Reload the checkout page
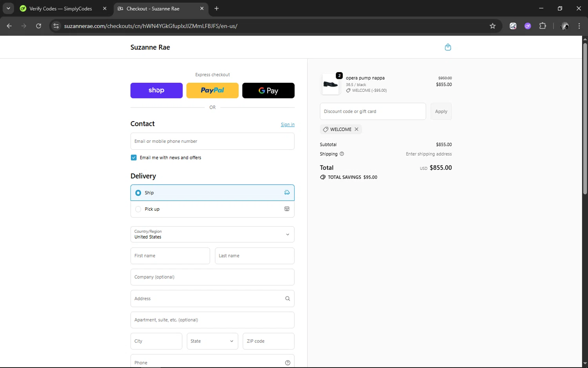Image resolution: width=588 pixels, height=368 pixels. 38,26
